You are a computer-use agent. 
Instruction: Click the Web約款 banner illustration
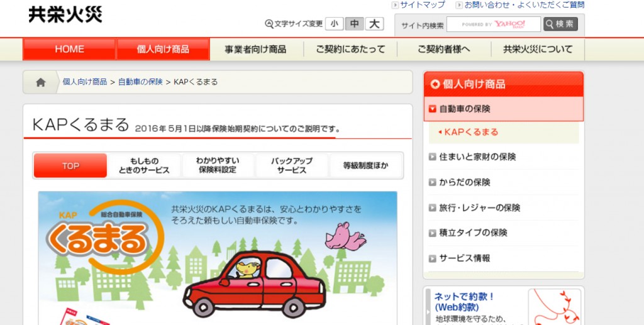pos(555,307)
